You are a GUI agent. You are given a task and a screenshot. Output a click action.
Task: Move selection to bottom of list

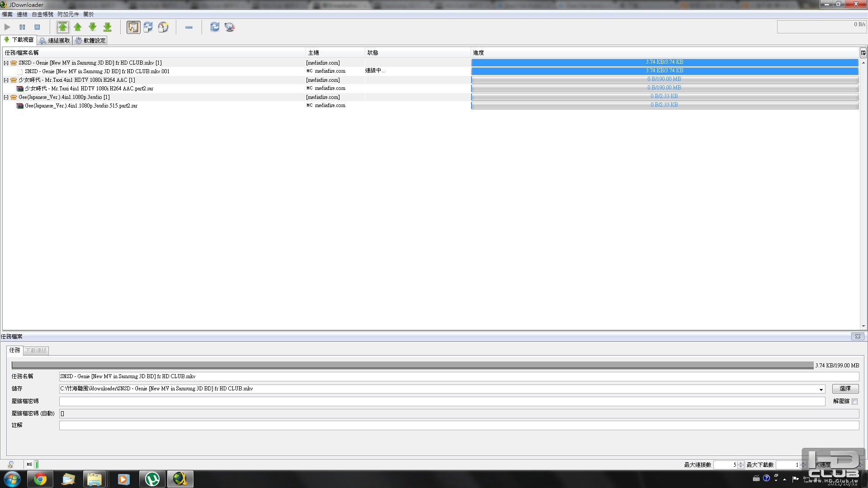108,27
